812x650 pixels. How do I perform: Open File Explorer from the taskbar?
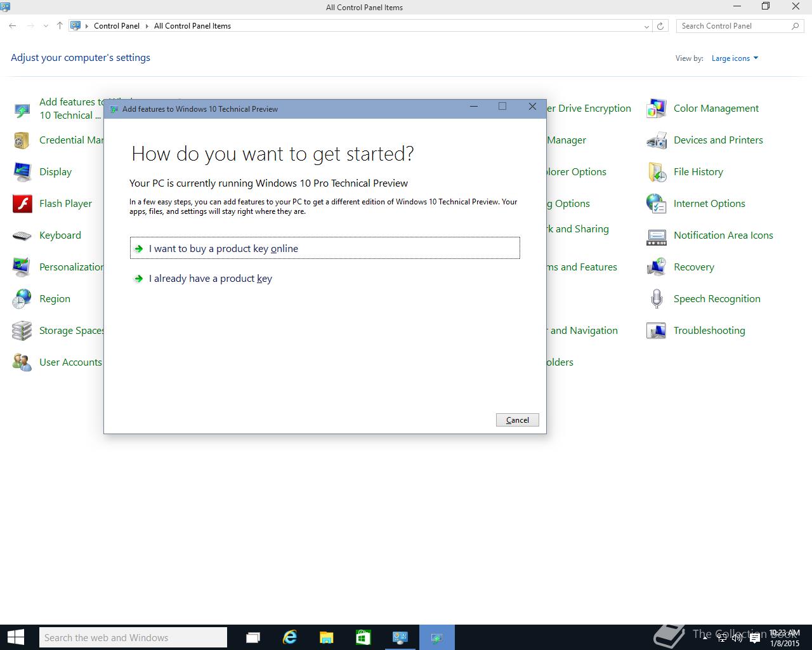click(x=326, y=637)
